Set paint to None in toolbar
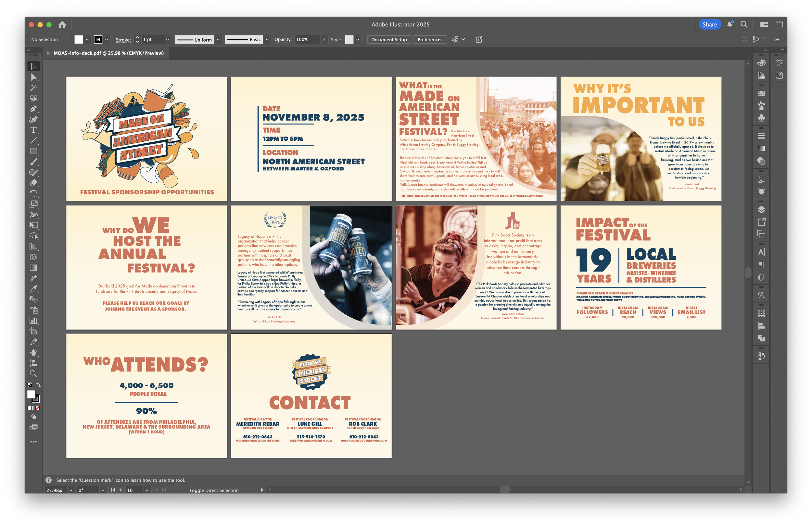812x526 pixels. [38, 408]
